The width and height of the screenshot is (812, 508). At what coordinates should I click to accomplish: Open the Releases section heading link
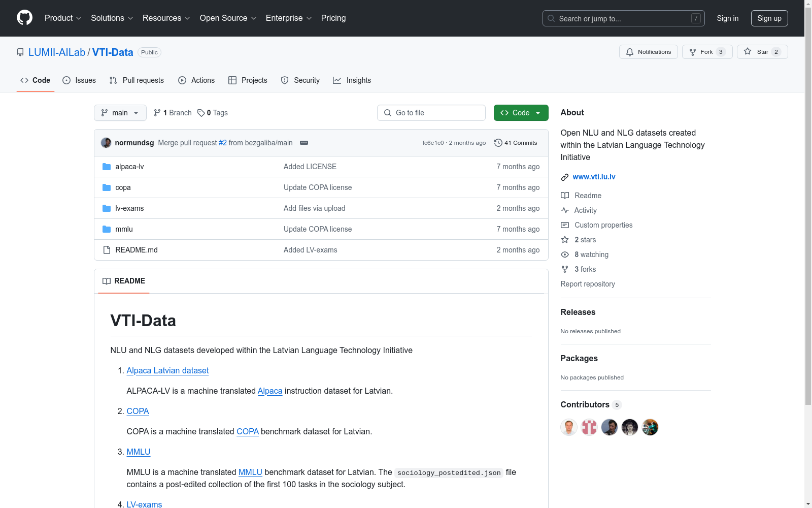click(578, 312)
